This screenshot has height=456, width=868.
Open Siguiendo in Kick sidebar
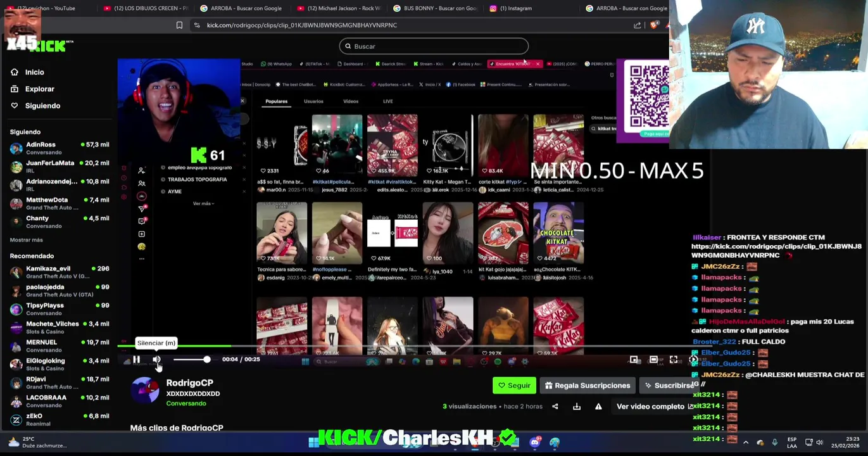pos(43,106)
